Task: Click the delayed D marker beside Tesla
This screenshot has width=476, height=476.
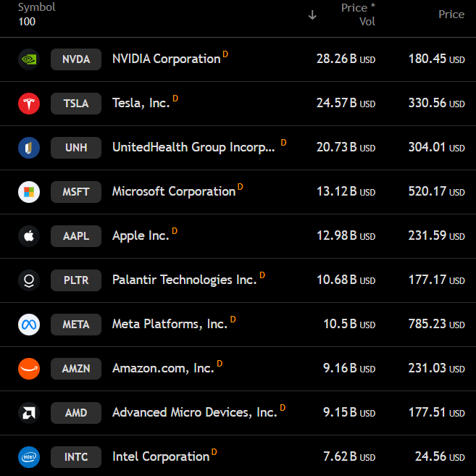Action: [175, 99]
